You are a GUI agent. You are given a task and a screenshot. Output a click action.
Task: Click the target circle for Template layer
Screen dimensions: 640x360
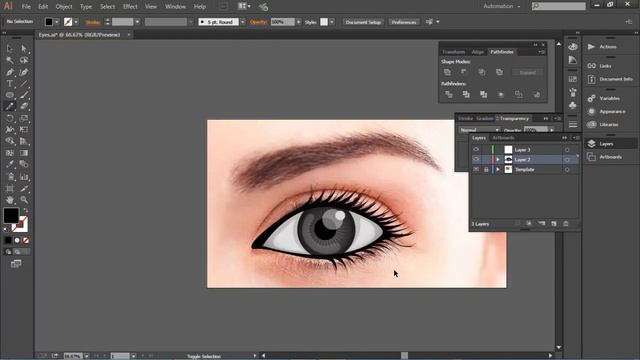click(x=567, y=169)
